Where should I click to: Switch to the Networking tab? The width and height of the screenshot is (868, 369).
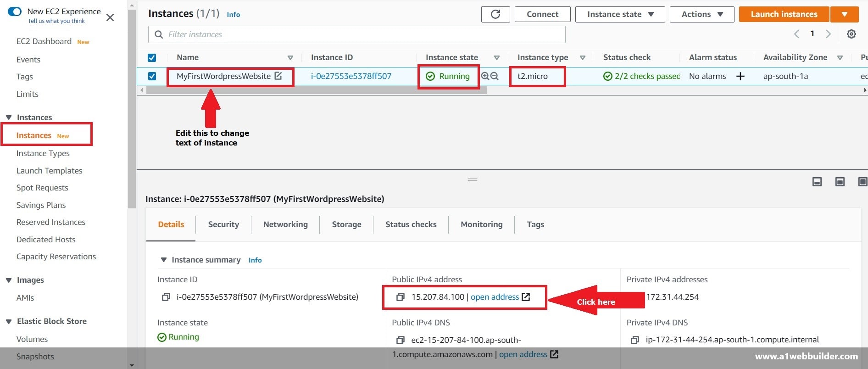285,224
